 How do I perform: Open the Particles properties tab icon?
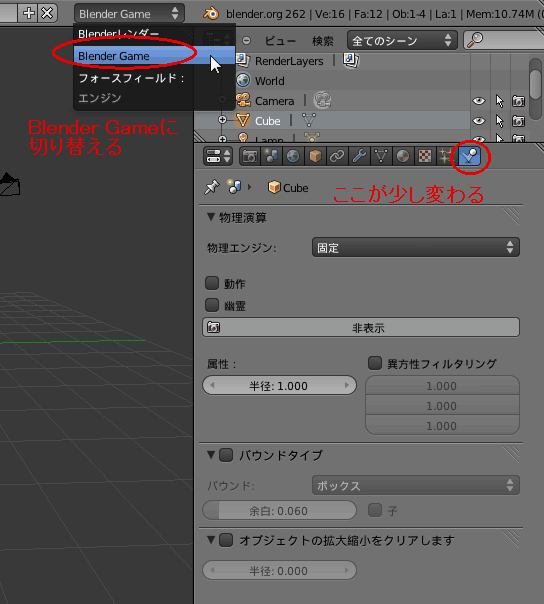point(446,156)
